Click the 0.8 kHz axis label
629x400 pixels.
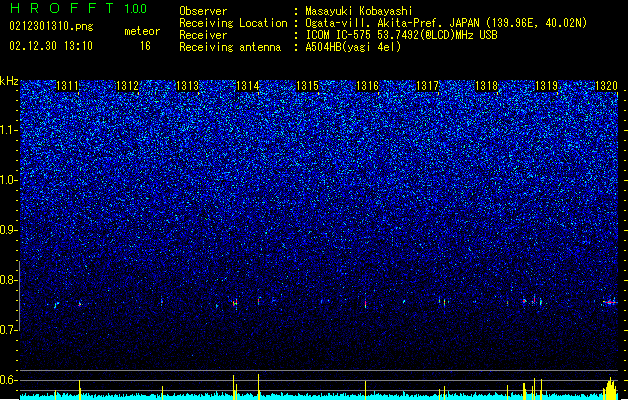click(x=8, y=280)
